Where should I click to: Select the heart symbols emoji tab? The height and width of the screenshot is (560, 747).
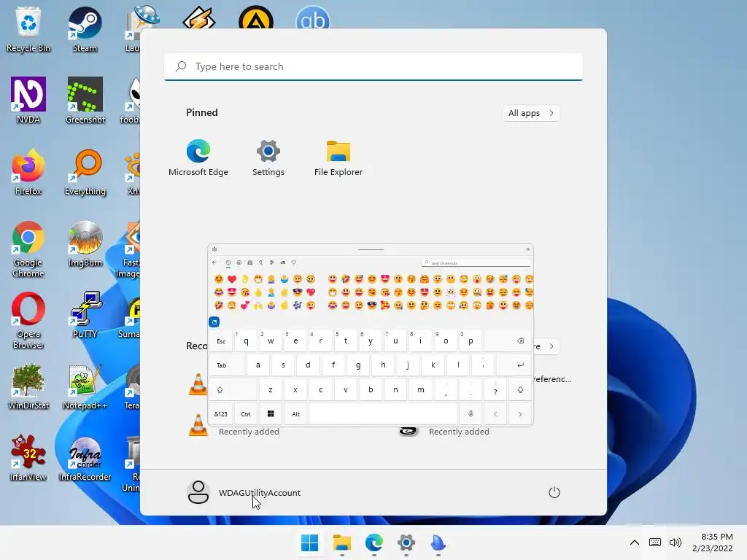click(x=294, y=262)
